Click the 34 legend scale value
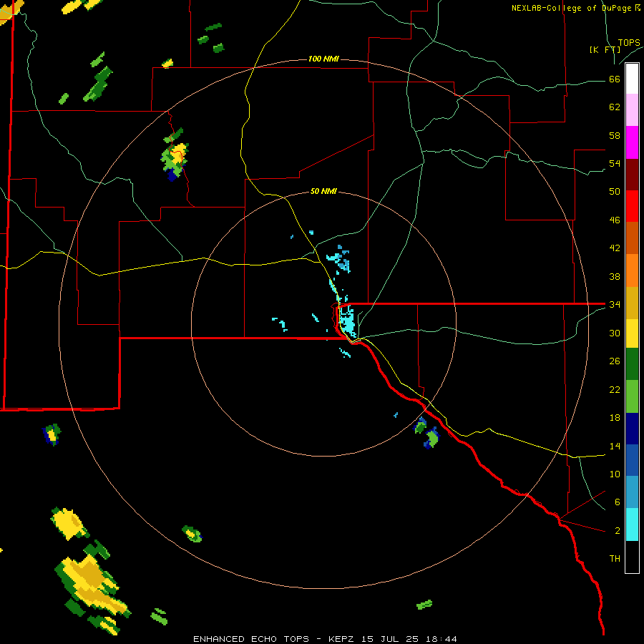Image resolution: width=644 pixels, height=644 pixels. coord(615,304)
